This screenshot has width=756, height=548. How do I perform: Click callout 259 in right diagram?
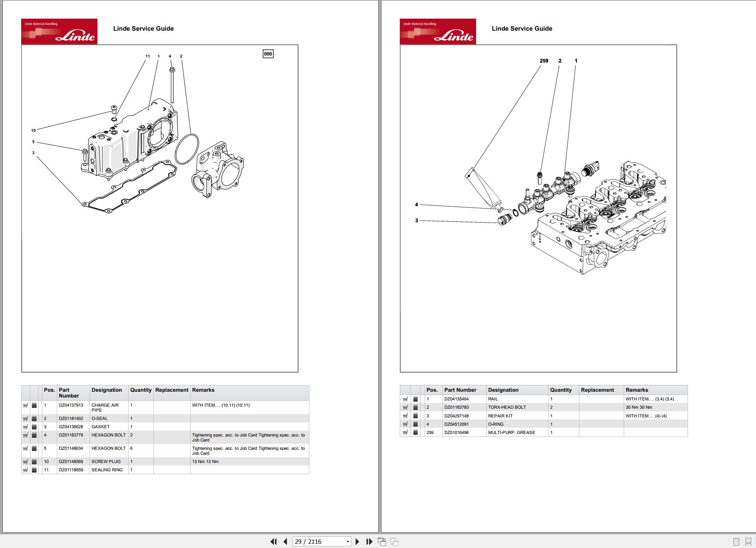544,61
